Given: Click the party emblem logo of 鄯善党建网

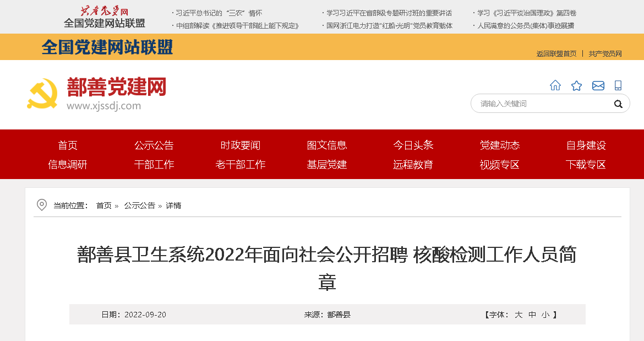Looking at the screenshot, I should (x=42, y=94).
